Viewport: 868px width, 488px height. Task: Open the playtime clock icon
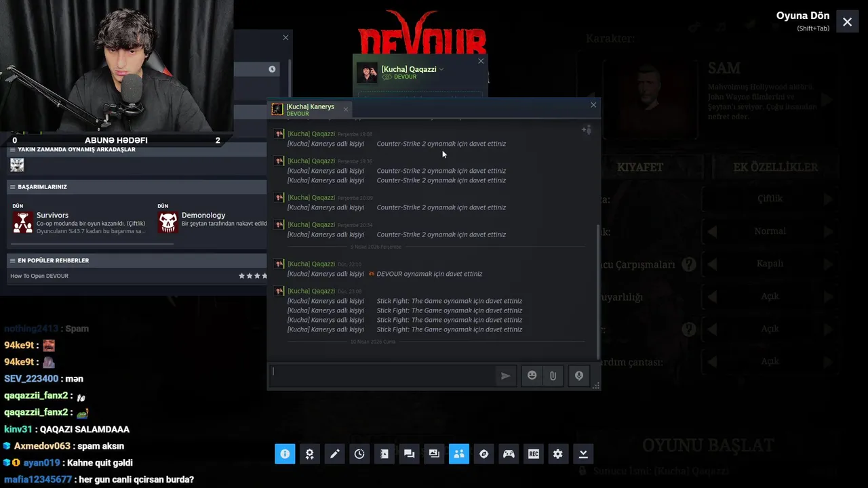click(x=359, y=454)
